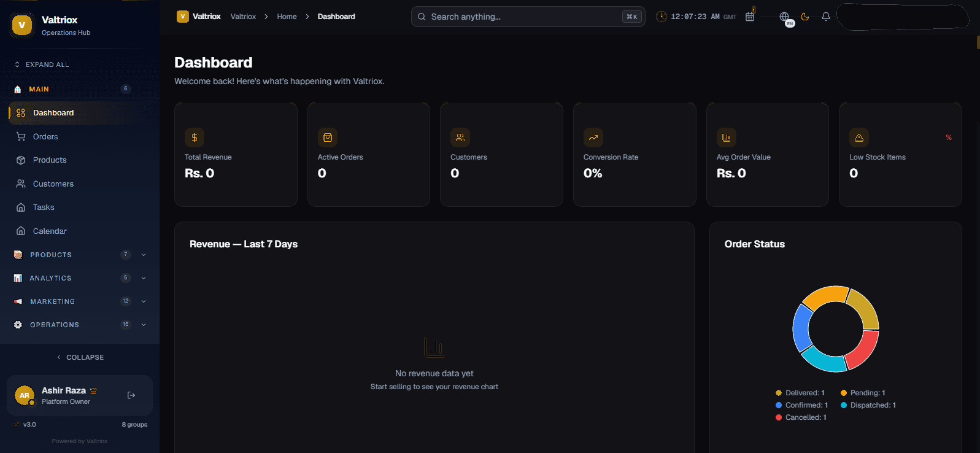Click the AR user avatar

25,395
